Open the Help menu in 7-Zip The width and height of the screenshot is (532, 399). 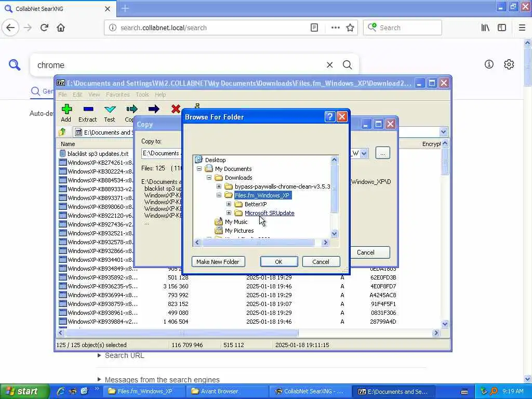pyautogui.click(x=160, y=95)
